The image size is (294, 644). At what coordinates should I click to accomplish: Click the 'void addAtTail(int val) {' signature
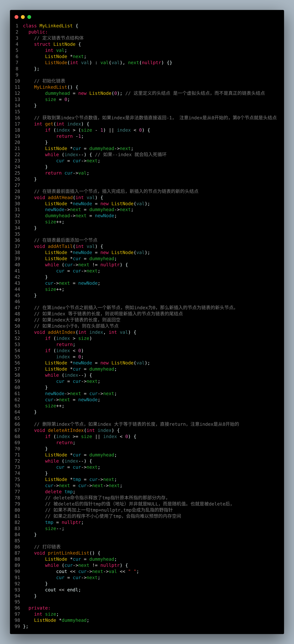point(69,246)
